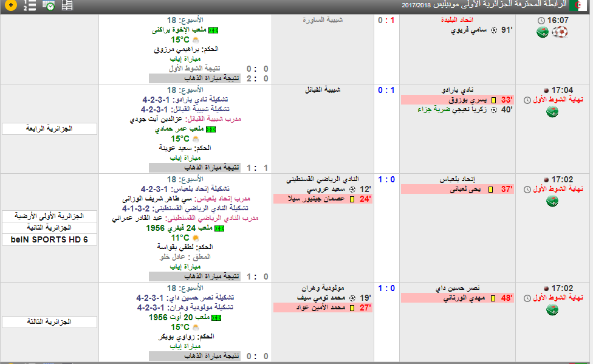Click the stadium pitch icon beside ملعب الإخوة براكني

point(213,30)
